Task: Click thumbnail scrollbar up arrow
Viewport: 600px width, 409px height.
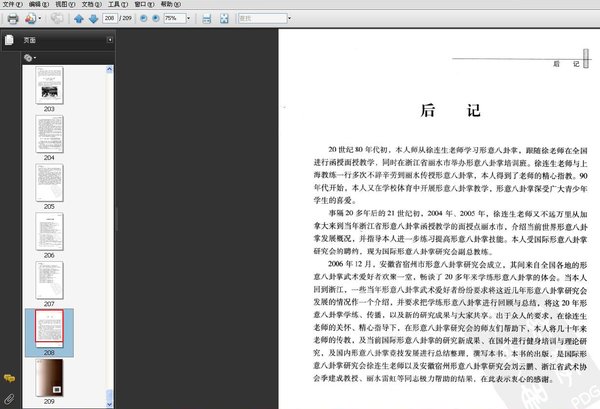Action: pyautogui.click(x=109, y=69)
